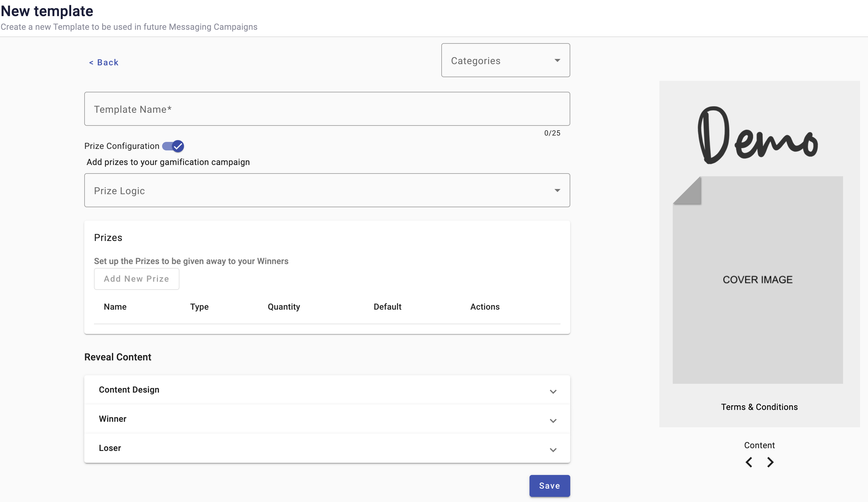Click the Terms & Conditions link in preview
868x502 pixels.
click(759, 407)
